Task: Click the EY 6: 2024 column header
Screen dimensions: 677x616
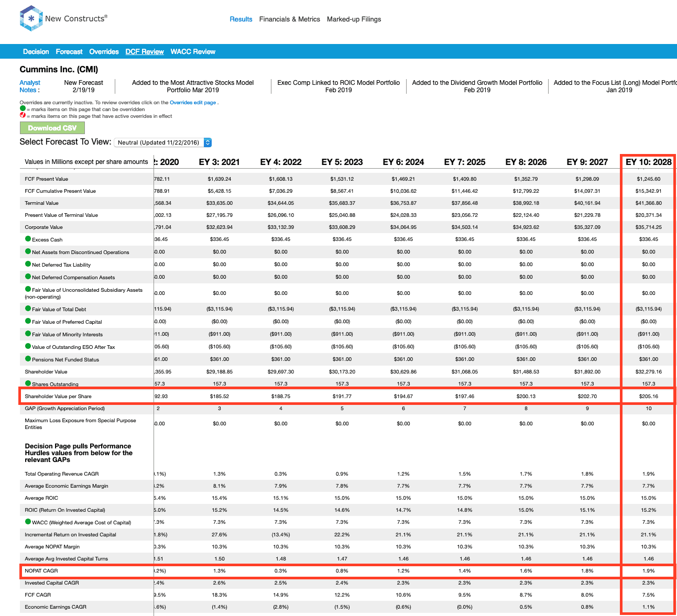Action: pyautogui.click(x=403, y=162)
